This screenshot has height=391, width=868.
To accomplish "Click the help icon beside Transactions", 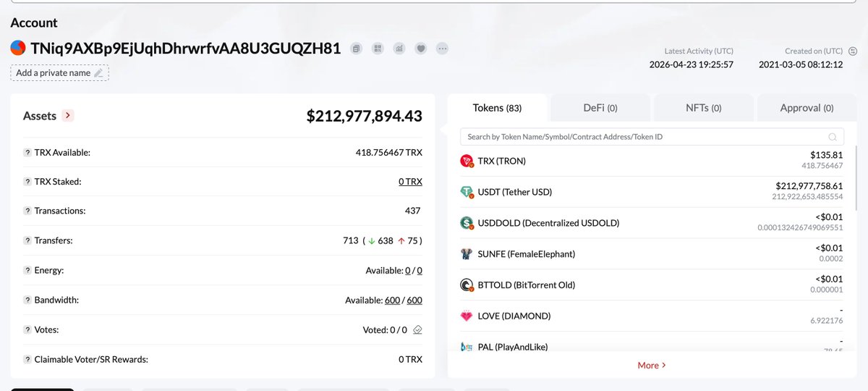I will 27,211.
